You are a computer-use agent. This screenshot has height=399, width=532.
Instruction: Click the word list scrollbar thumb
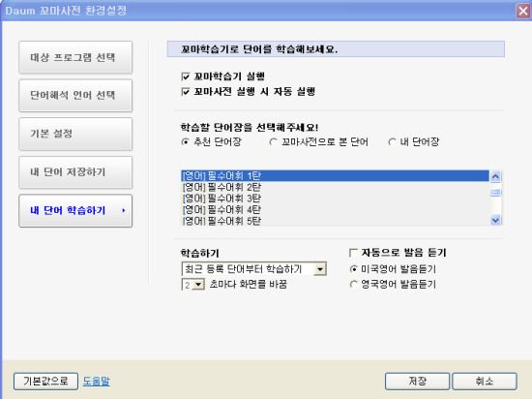coord(495,192)
